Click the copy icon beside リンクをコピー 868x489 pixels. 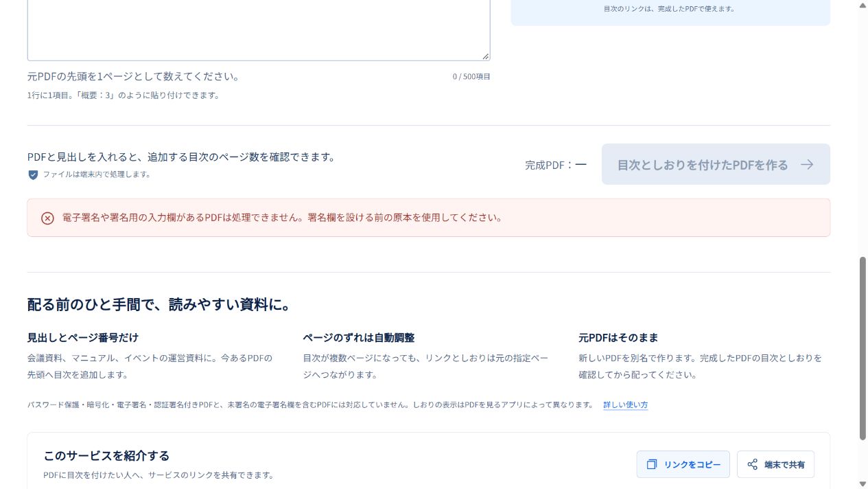652,464
